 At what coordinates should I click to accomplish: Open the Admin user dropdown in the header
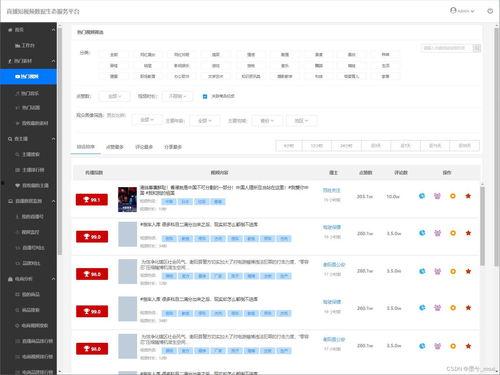click(x=462, y=11)
